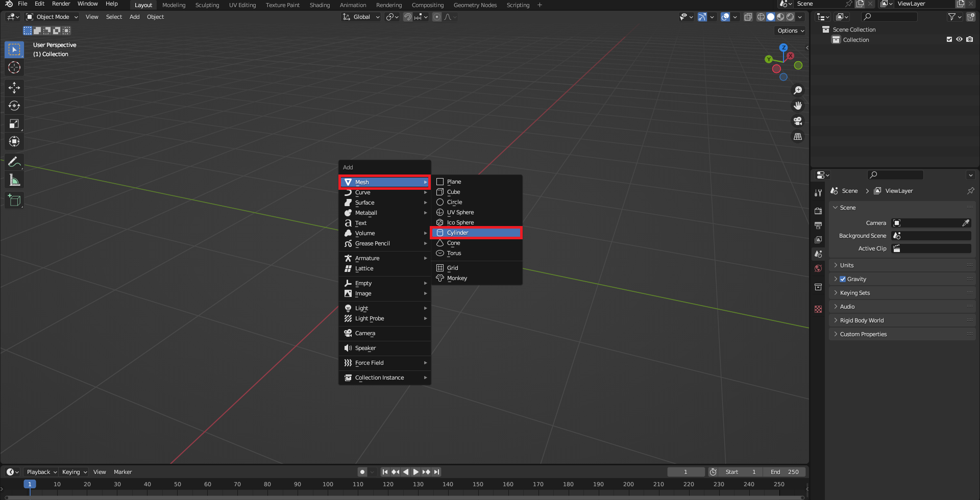Click the outliner search field

coord(889,17)
